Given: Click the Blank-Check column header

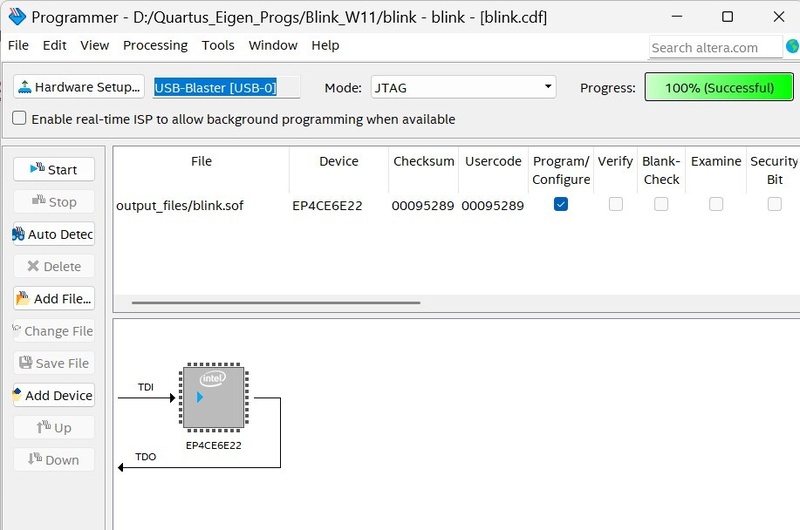Looking at the screenshot, I should point(661,170).
